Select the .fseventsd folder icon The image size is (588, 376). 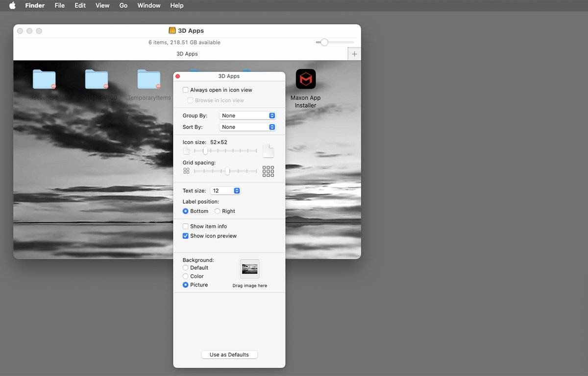point(44,79)
